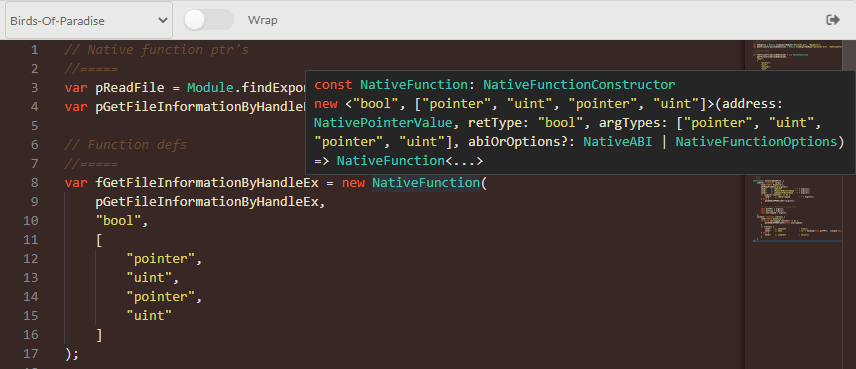
Task: Click the comment "// Native function ptr's"
Action: point(157,50)
